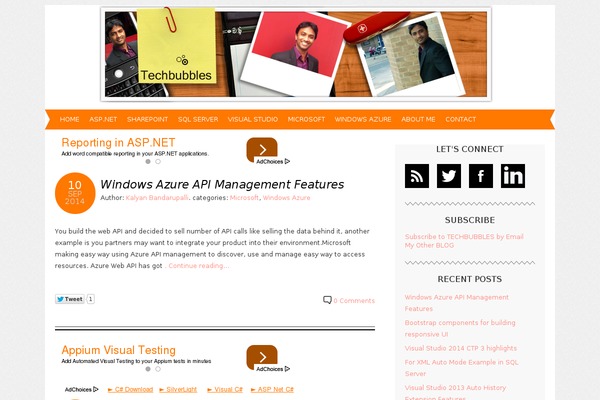Open the VISUAL STUDIO menu item

[253, 119]
